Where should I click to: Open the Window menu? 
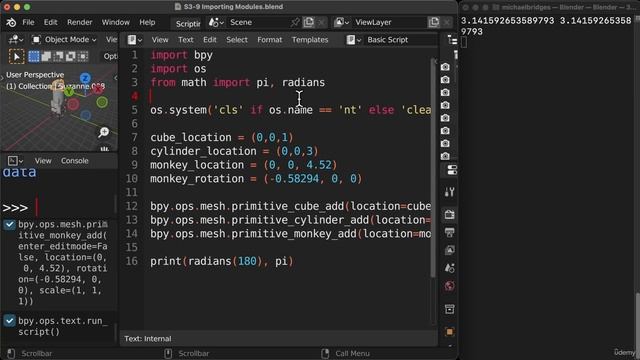[116, 22]
